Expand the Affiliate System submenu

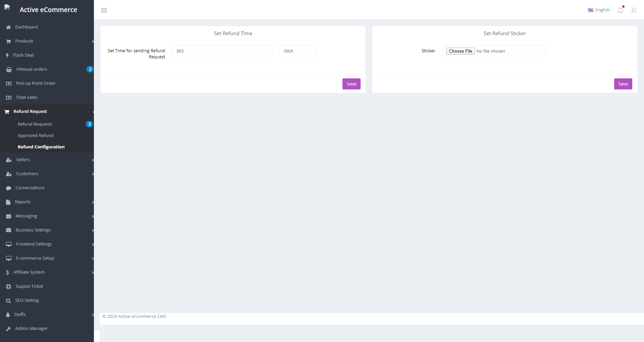(93, 272)
